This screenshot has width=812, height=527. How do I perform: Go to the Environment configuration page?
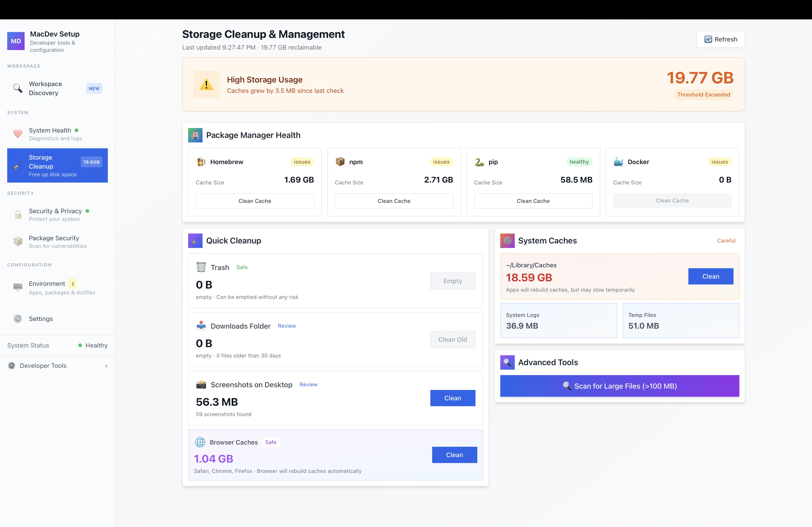pyautogui.click(x=47, y=287)
